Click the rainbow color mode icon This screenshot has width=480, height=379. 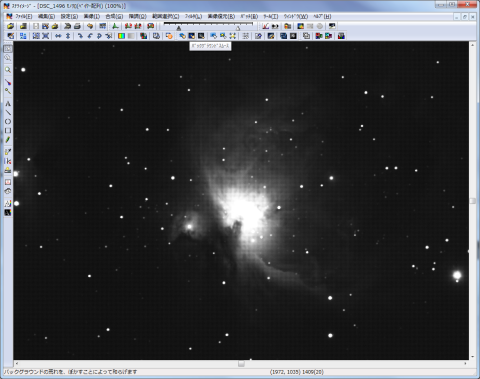click(x=122, y=36)
